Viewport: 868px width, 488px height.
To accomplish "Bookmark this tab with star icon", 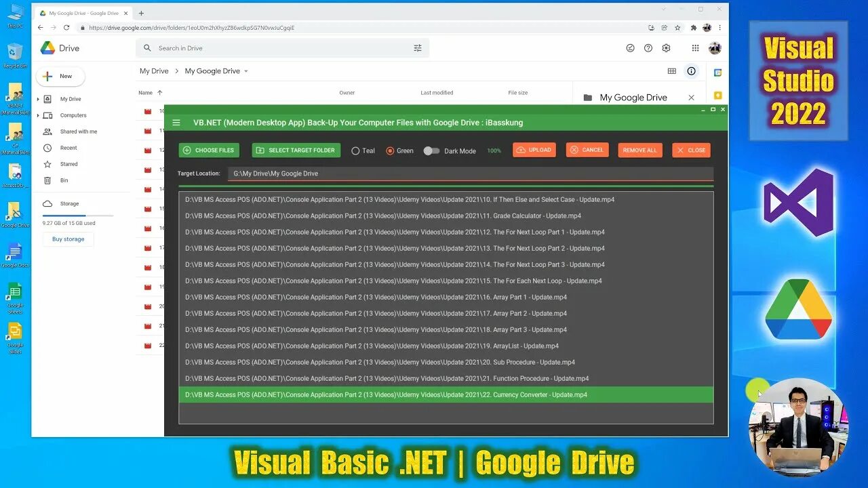I will coord(677,28).
